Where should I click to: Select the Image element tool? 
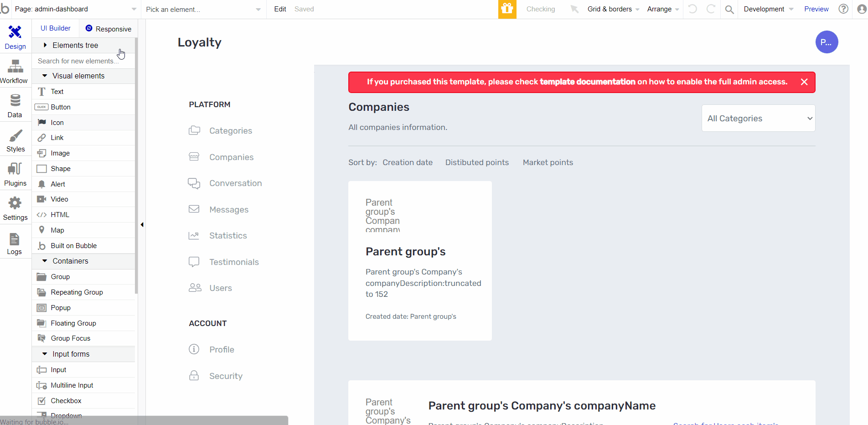click(83, 153)
